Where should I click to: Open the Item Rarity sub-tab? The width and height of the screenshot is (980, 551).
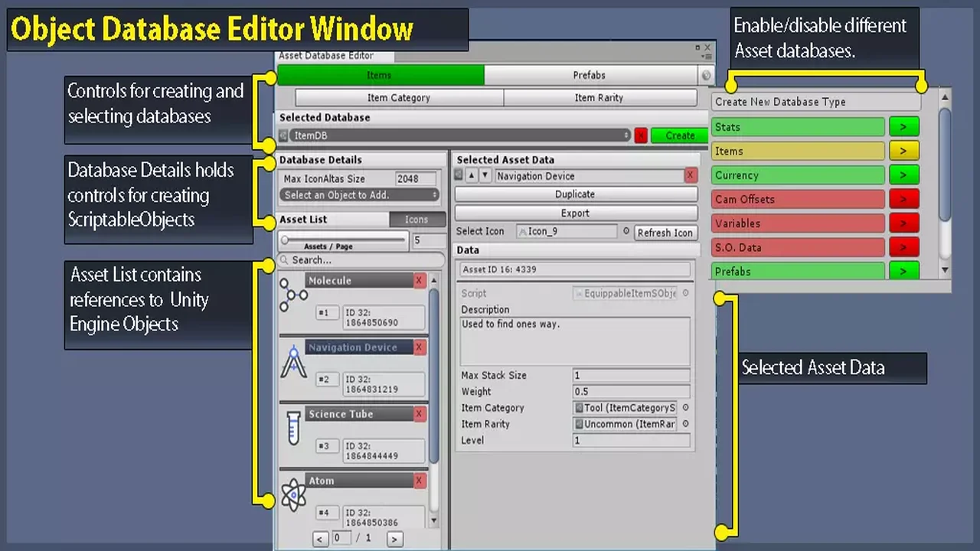[x=599, y=98]
